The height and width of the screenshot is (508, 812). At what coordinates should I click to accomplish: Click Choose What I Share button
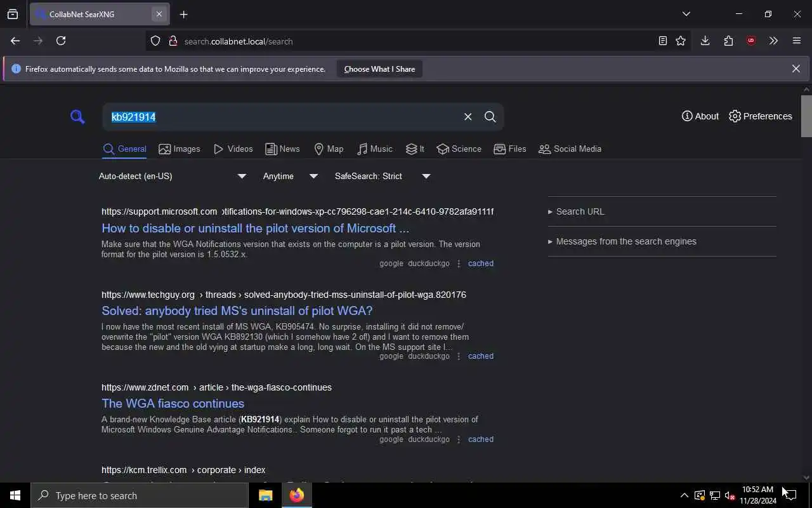click(x=379, y=69)
